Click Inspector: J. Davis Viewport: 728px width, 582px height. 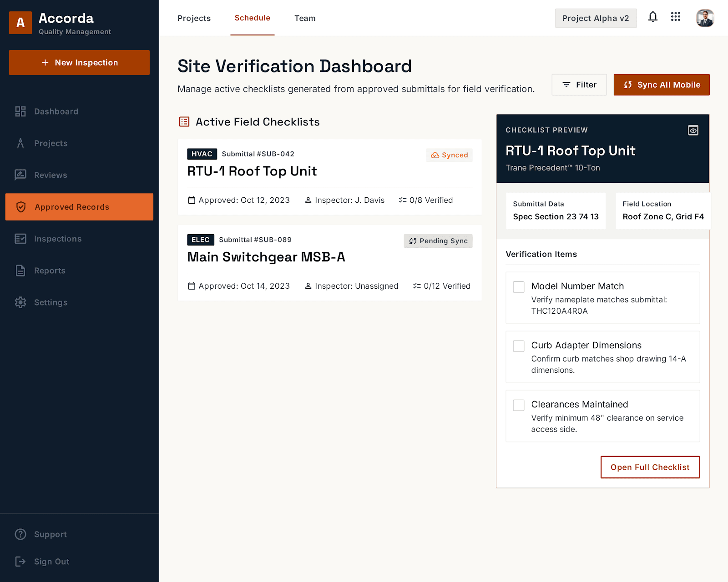[x=344, y=200]
